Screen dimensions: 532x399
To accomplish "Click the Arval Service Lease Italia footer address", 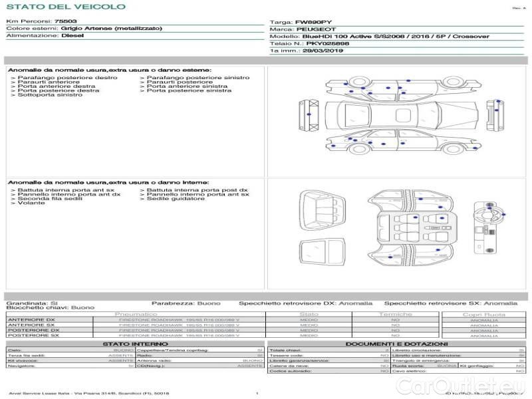I will click(89, 393).
